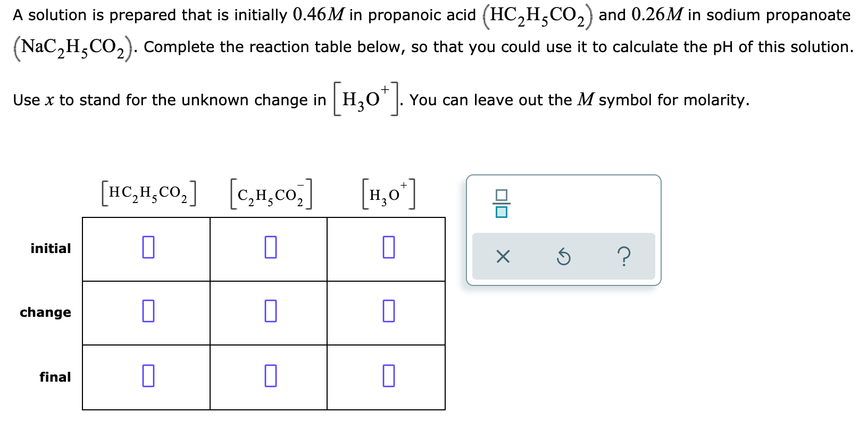Click the change row label
Image resolution: width=868 pixels, height=438 pixels.
point(45,313)
